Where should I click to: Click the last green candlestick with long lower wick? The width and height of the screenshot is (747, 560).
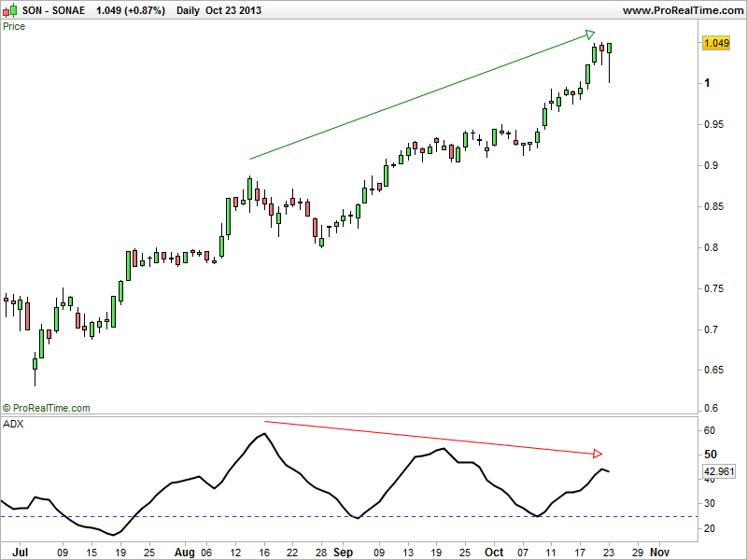coord(610,62)
